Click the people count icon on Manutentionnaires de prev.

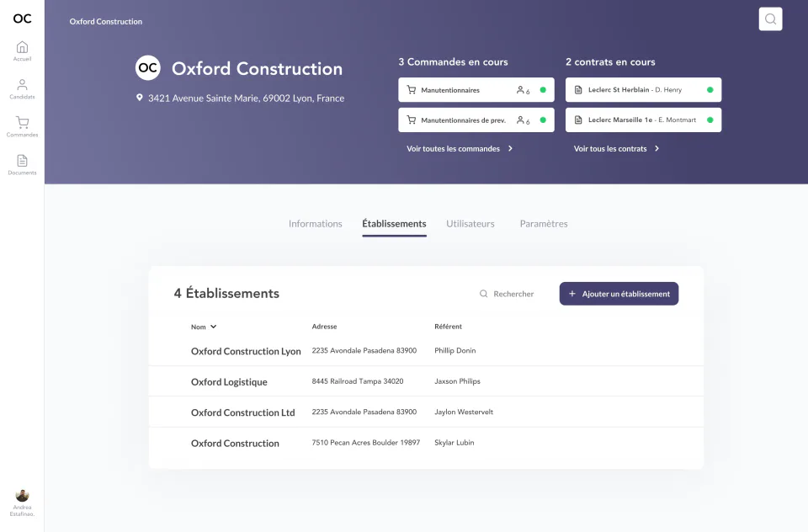coord(523,120)
